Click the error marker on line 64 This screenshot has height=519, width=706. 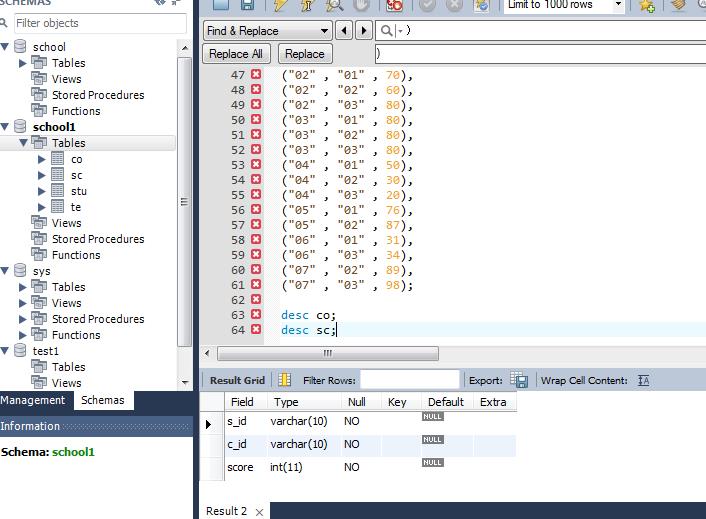256,329
